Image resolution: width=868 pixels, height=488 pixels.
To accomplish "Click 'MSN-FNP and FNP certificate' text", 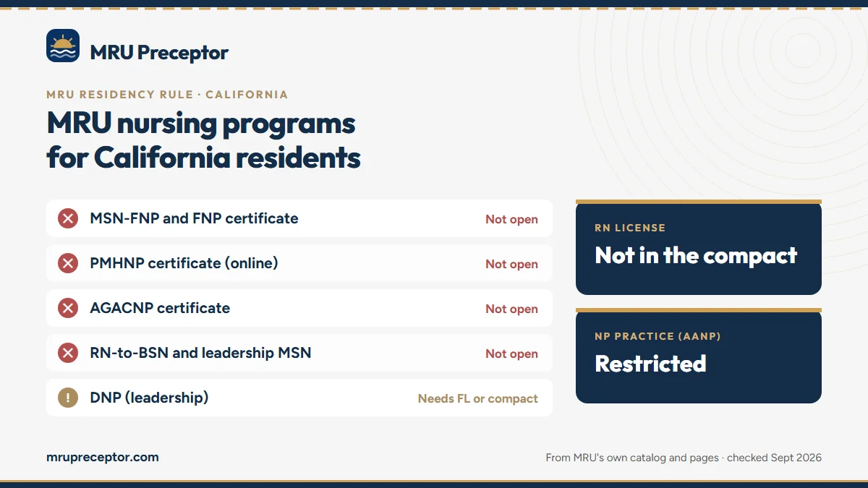I will 194,218.
